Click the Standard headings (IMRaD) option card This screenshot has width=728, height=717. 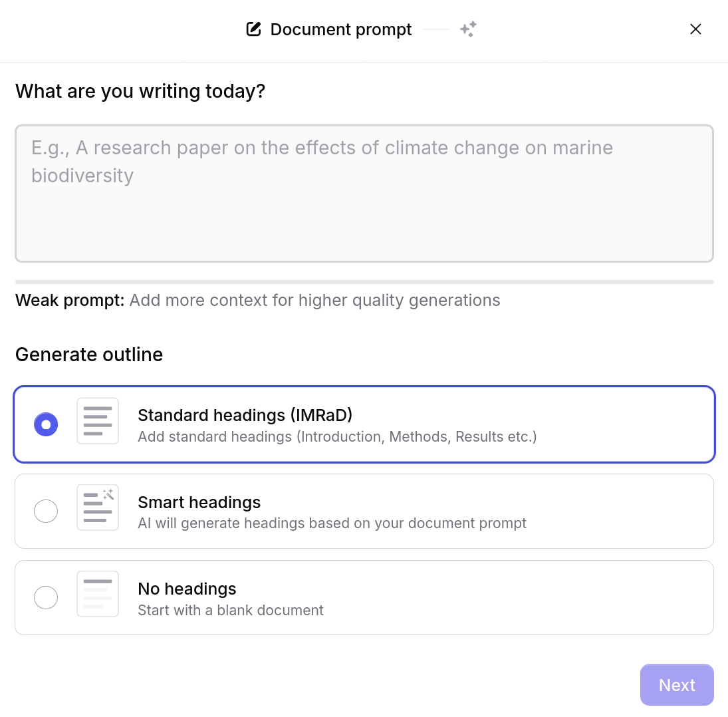tap(364, 424)
